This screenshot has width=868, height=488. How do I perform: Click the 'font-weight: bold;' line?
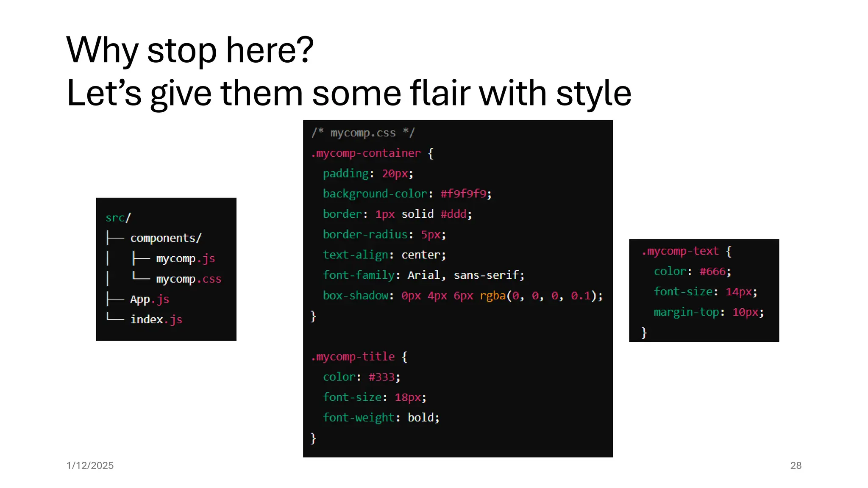[381, 417]
